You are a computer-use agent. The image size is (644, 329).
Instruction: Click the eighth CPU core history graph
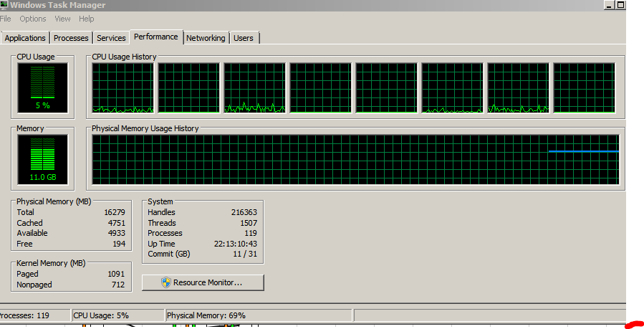pos(585,88)
